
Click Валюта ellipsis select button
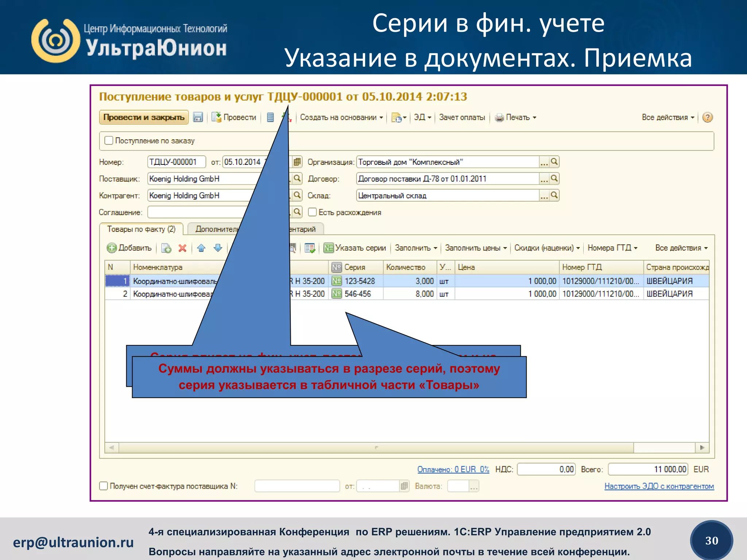(474, 486)
